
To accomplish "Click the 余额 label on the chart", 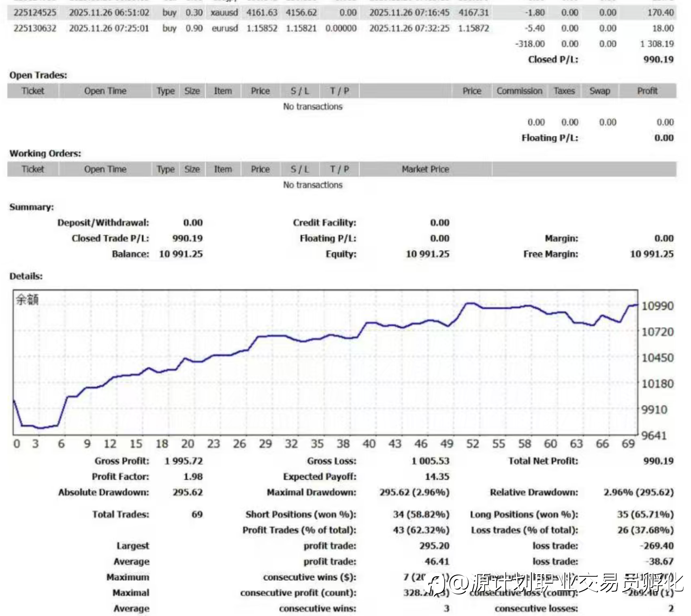I will [x=27, y=299].
